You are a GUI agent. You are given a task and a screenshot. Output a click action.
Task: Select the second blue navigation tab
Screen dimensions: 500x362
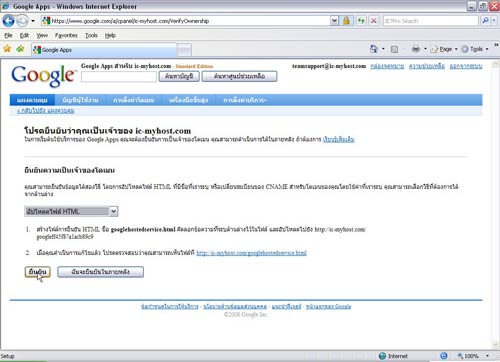click(80, 100)
